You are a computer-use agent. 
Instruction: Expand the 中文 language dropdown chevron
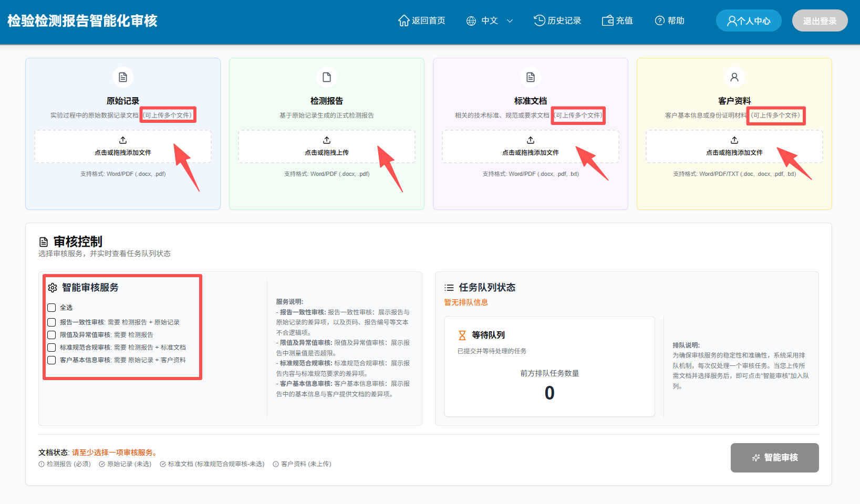510,21
